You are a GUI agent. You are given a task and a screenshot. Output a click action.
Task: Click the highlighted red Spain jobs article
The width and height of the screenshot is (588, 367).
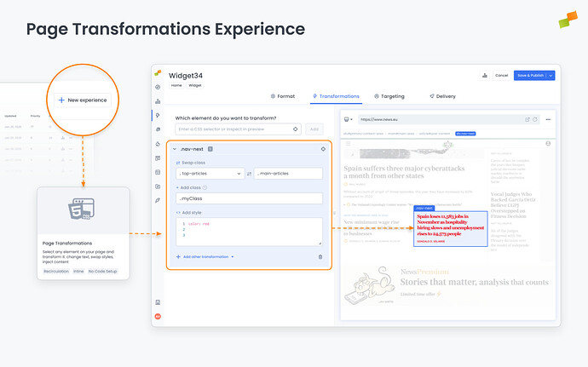click(451, 229)
